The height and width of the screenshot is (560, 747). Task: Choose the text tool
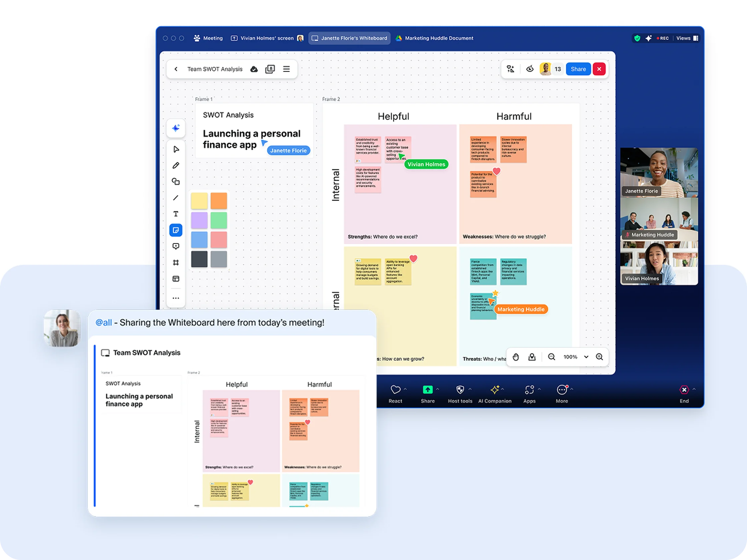176,214
